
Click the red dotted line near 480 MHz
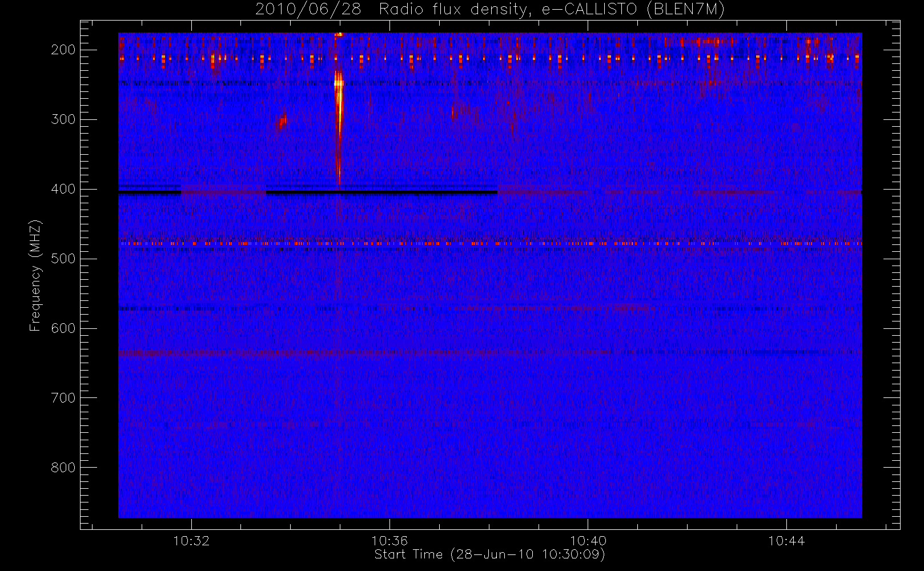(x=490, y=243)
